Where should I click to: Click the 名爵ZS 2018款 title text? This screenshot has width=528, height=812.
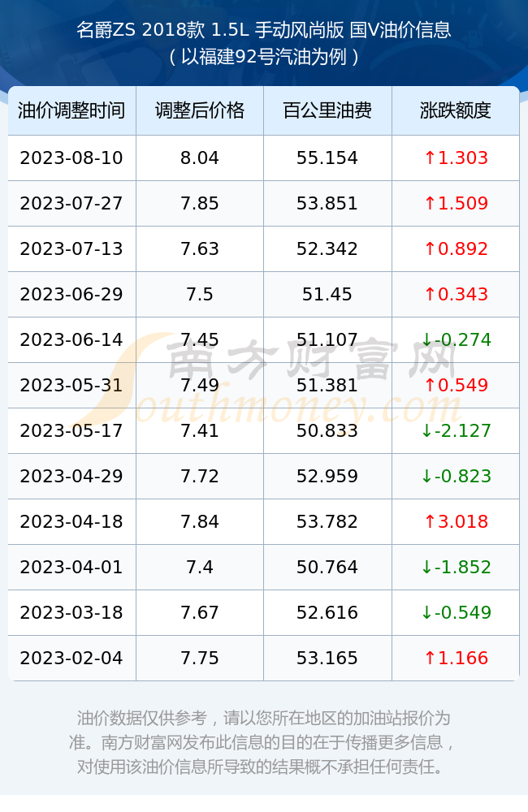coord(141,30)
